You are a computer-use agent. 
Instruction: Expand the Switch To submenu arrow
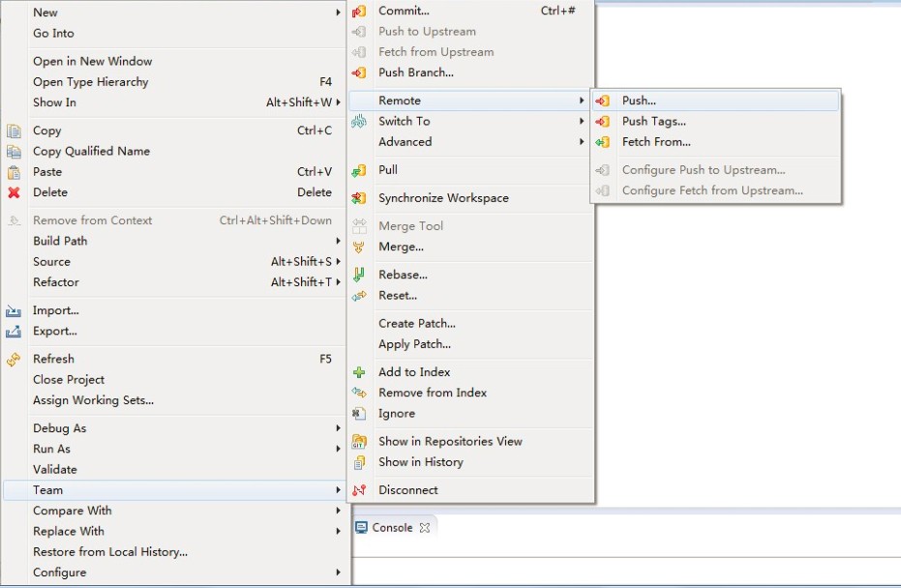[582, 121]
